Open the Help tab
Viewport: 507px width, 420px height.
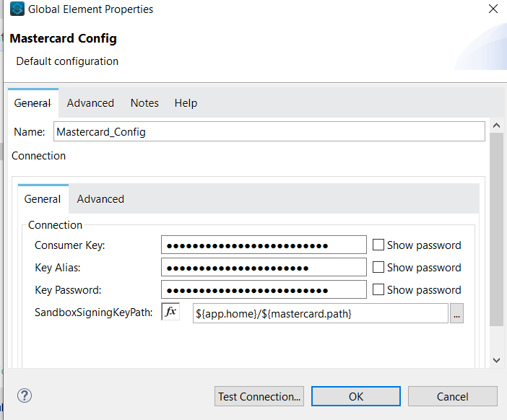coord(186,103)
